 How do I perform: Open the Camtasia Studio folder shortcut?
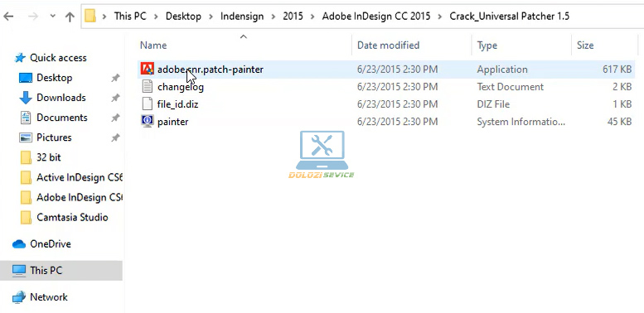(72, 217)
